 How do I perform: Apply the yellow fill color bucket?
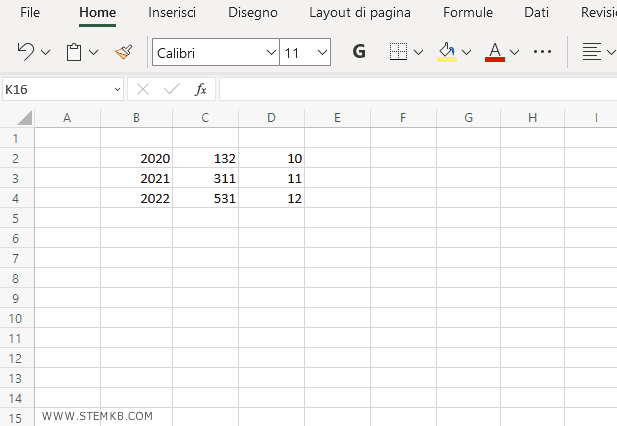click(447, 51)
